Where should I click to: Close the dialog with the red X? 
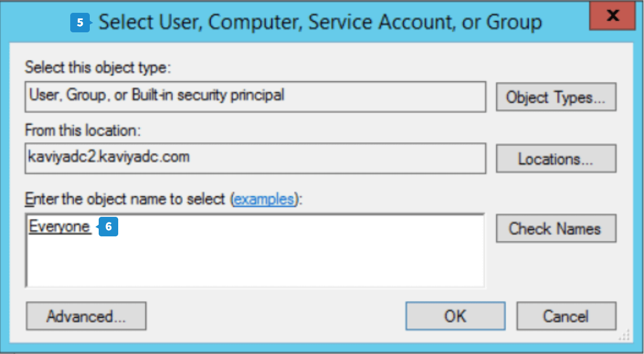pos(613,16)
